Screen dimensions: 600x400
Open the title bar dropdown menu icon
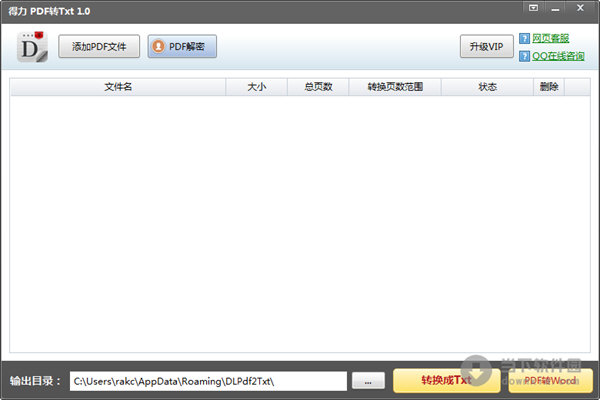(533, 8)
